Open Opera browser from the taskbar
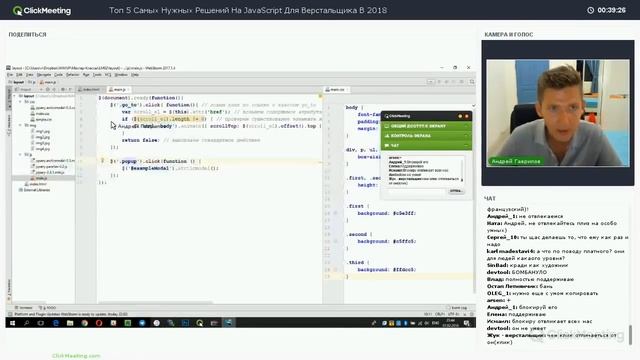640x360 pixels. click(99, 323)
